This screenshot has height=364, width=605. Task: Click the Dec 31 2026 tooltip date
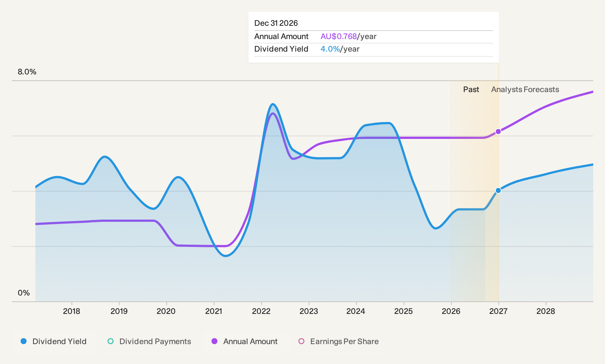pyautogui.click(x=276, y=23)
